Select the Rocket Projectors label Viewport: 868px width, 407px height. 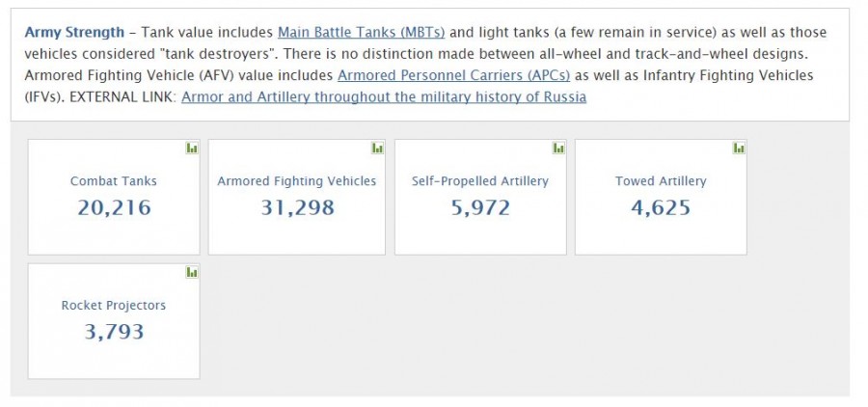pyautogui.click(x=114, y=305)
